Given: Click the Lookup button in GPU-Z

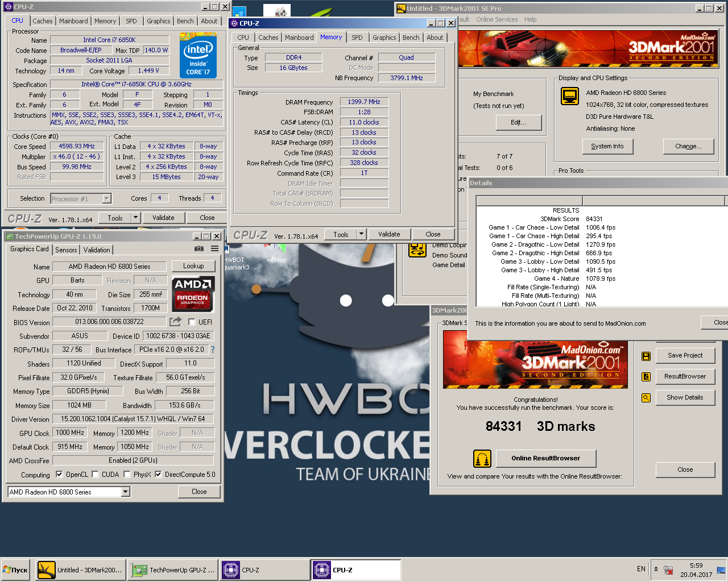Looking at the screenshot, I should click(x=193, y=266).
